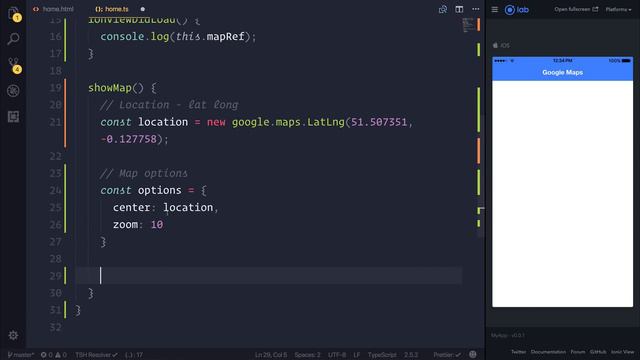Image resolution: width=640 pixels, height=360 pixels.
Task: Click the Location - lat long comment
Action: click(169, 105)
